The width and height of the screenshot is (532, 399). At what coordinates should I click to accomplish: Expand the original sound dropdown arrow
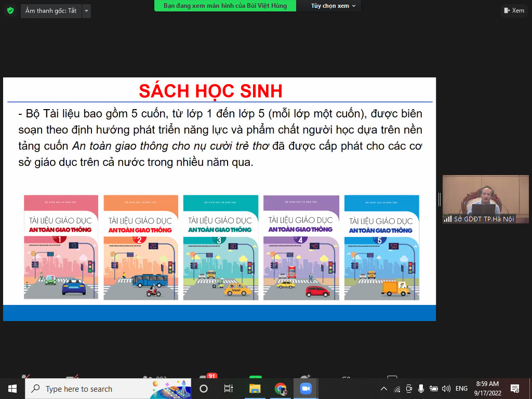tap(86, 10)
